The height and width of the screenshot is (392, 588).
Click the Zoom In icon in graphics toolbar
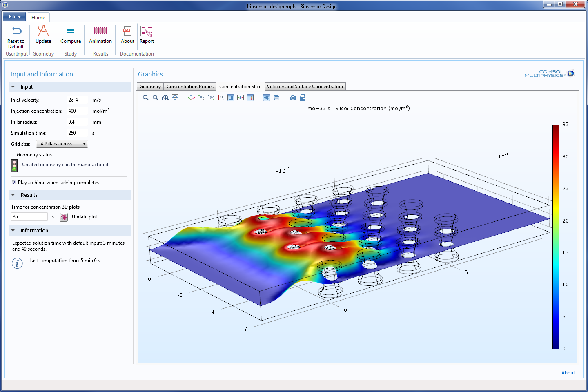(145, 98)
